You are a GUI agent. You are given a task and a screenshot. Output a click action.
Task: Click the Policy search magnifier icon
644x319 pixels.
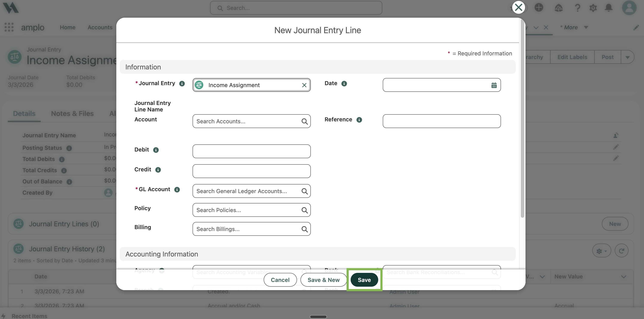tap(304, 210)
